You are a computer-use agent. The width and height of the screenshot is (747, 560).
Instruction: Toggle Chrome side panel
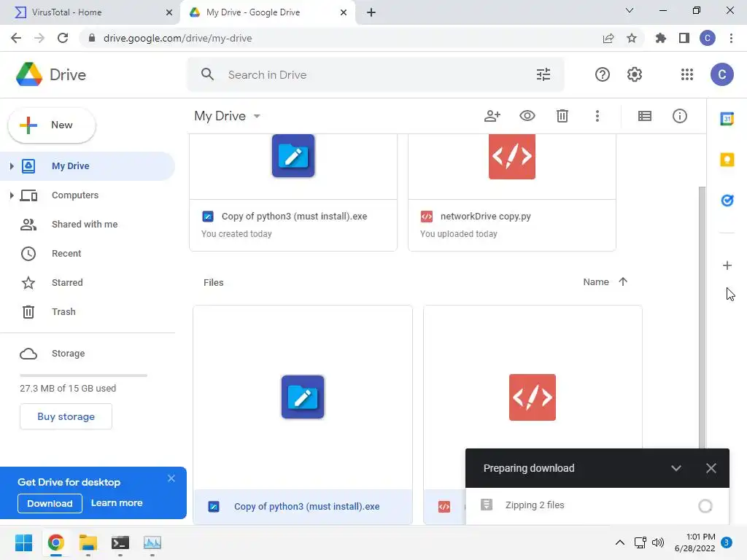coord(684,38)
